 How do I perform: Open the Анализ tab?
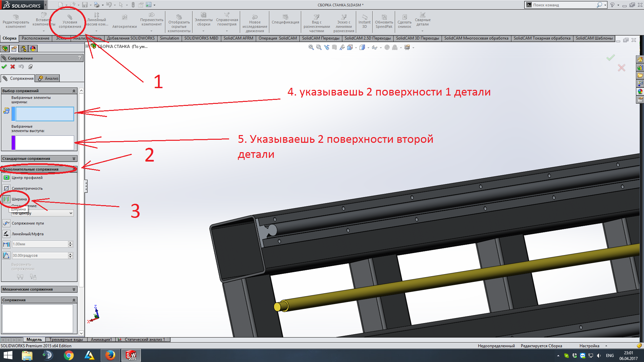48,78
